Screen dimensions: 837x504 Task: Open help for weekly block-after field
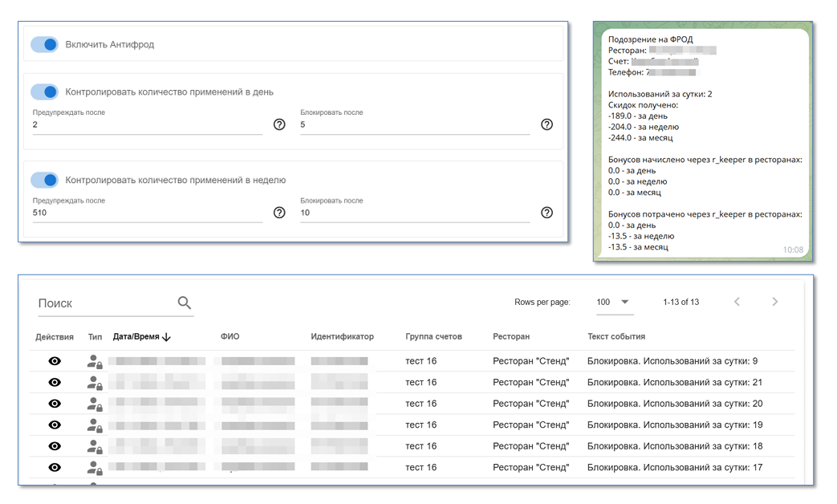click(x=546, y=213)
